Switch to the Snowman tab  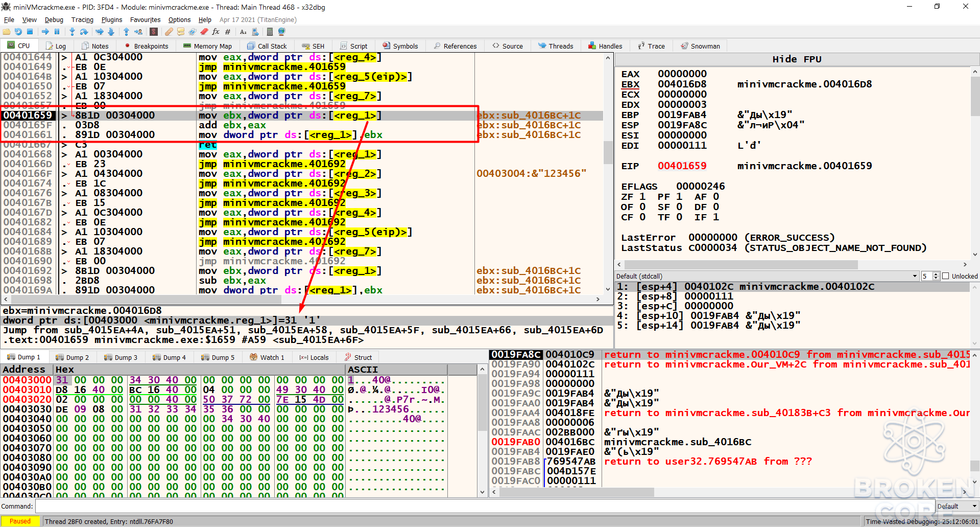click(x=700, y=46)
